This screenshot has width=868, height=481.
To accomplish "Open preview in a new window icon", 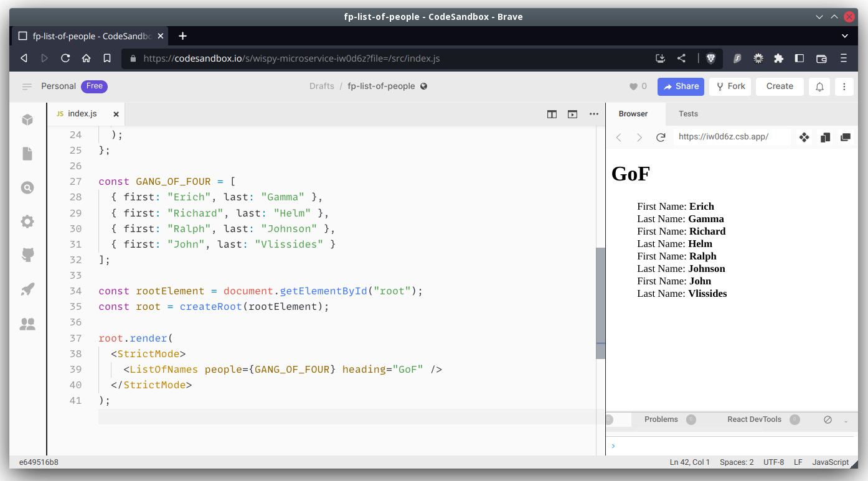I will pyautogui.click(x=572, y=114).
